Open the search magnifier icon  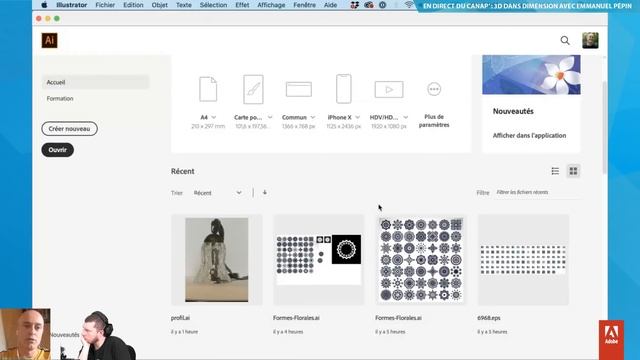coord(565,40)
